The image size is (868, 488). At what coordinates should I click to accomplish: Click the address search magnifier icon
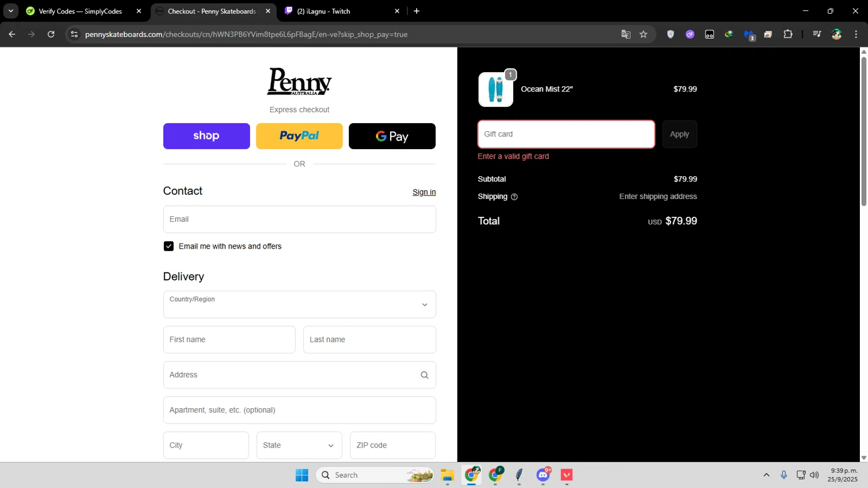click(425, 375)
